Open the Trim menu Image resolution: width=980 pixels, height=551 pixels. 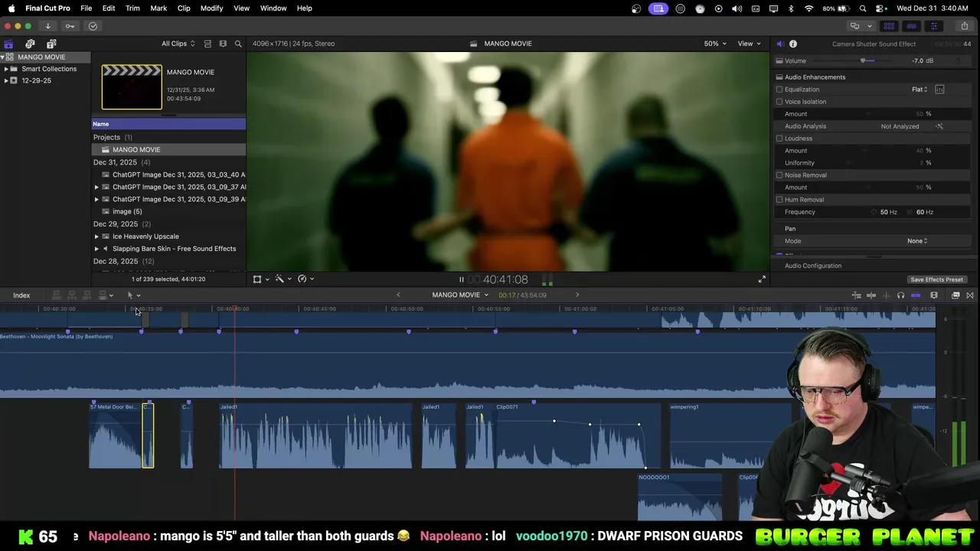click(x=132, y=8)
